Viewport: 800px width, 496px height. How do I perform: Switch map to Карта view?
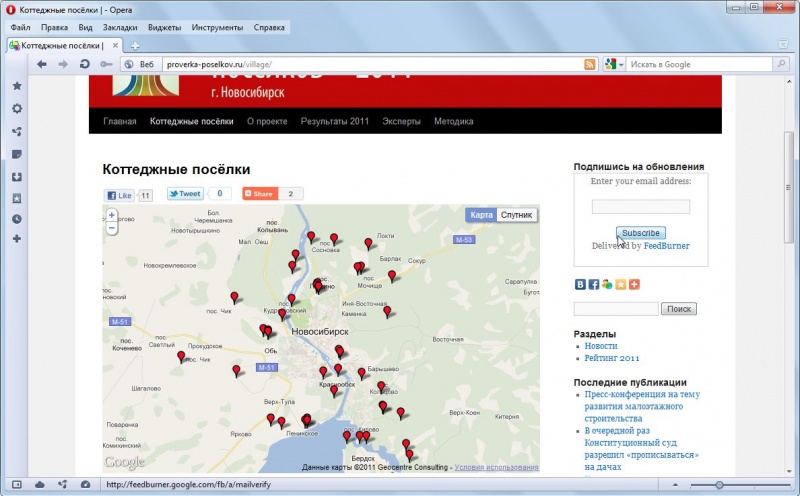[x=482, y=215]
